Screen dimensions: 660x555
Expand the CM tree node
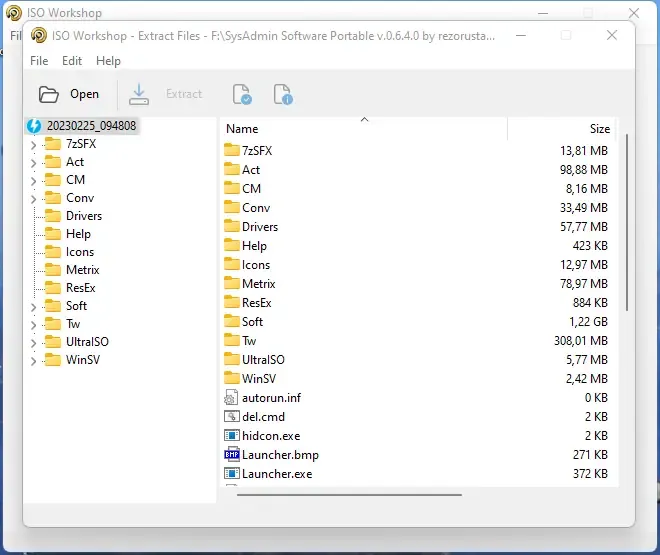pyautogui.click(x=33, y=181)
